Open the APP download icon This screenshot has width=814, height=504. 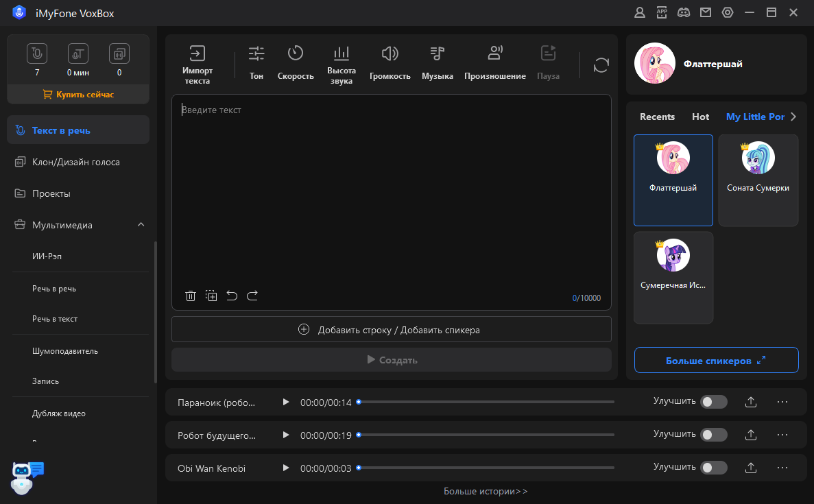point(662,13)
